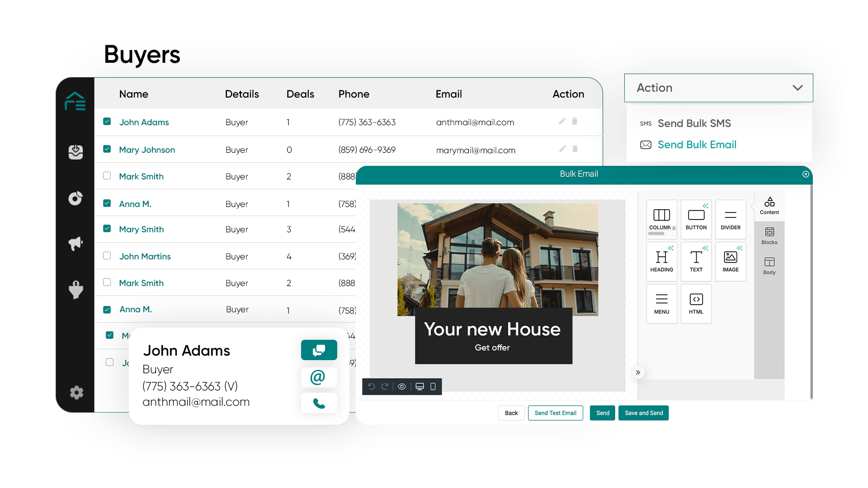
Task: Select the BUTTON content block
Action: tap(695, 219)
